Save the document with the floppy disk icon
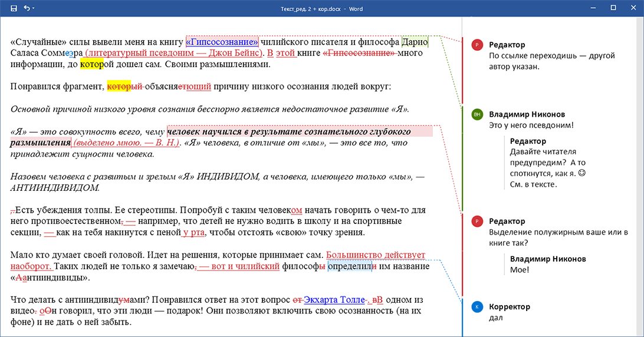 click(14, 8)
